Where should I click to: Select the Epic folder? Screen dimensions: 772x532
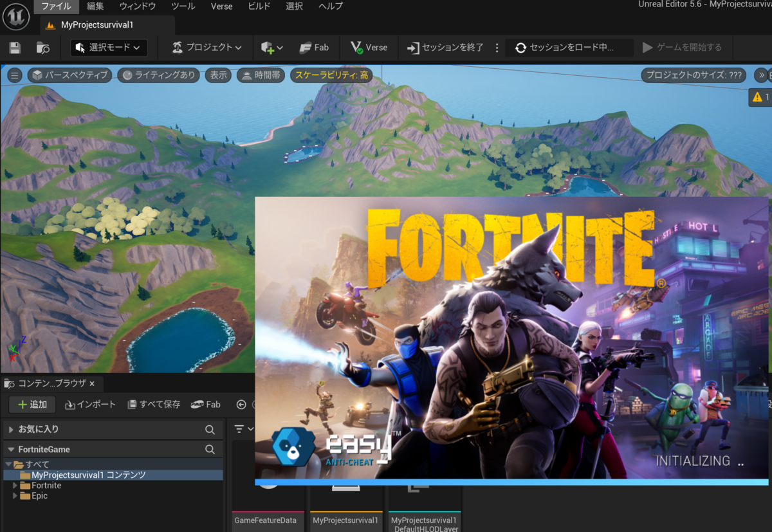[x=39, y=496]
